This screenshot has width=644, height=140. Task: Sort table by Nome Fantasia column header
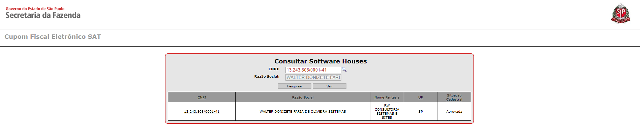[x=387, y=97]
